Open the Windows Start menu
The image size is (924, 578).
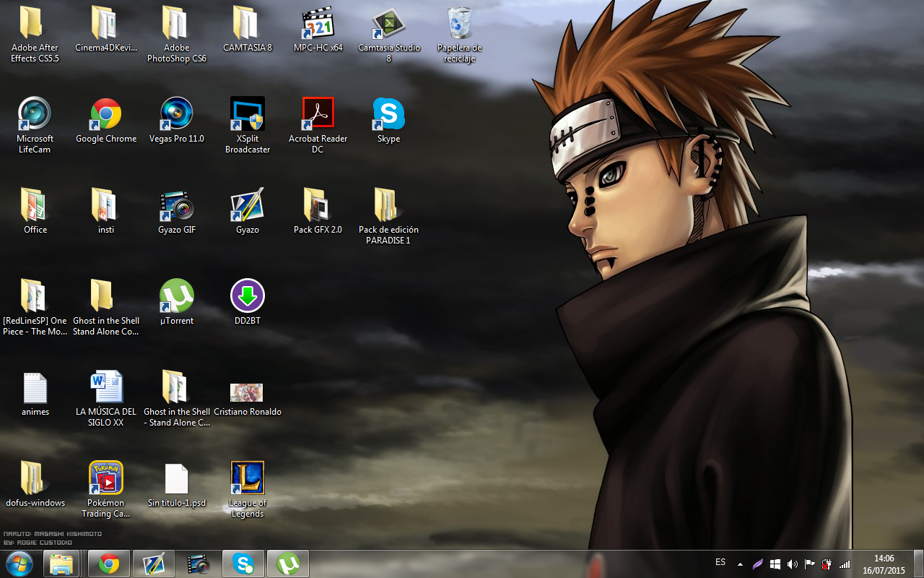[x=19, y=564]
